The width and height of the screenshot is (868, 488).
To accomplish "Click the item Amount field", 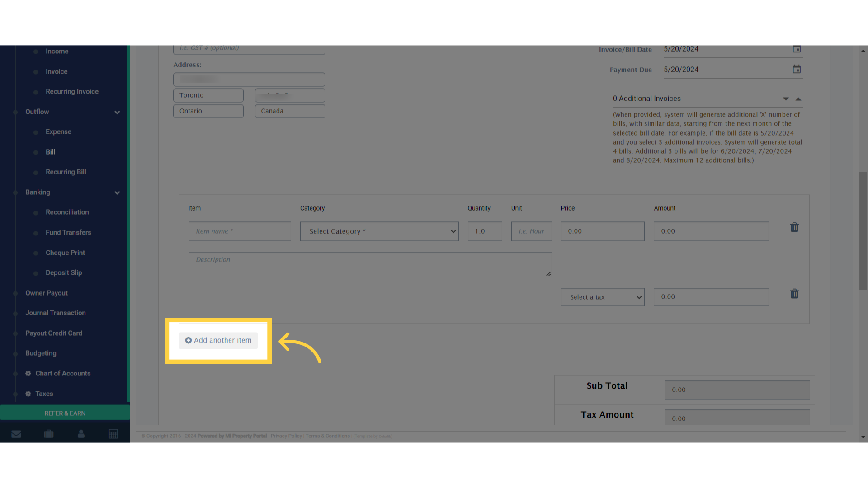I will click(x=711, y=231).
